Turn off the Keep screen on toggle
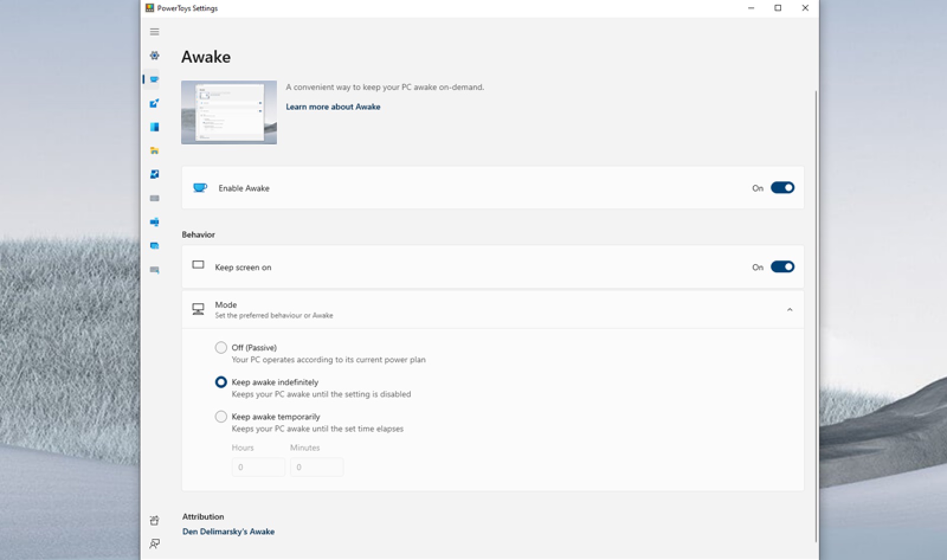Viewport: 947px width, 560px height. click(x=782, y=267)
